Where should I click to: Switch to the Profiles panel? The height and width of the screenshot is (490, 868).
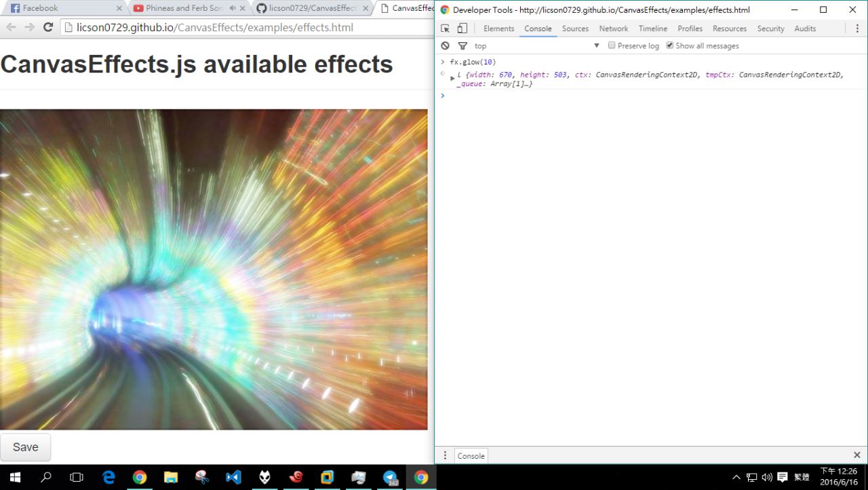pos(690,29)
